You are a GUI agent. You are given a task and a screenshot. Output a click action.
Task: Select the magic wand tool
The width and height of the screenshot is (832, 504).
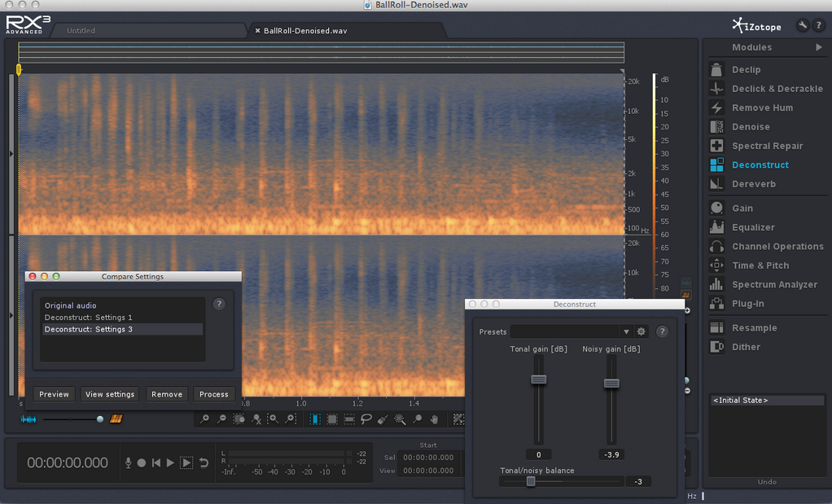(400, 419)
